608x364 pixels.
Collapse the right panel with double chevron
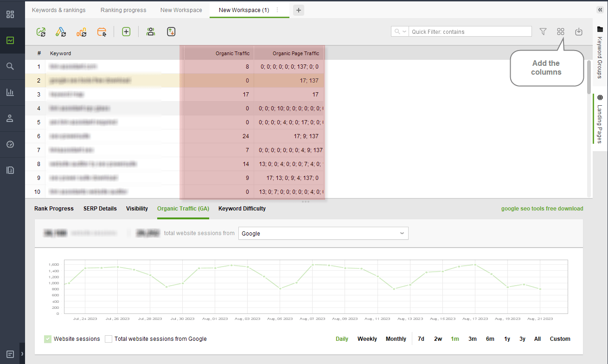(600, 10)
